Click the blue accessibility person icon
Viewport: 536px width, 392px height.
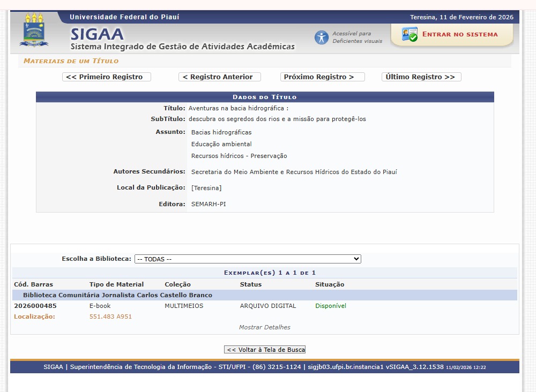coord(322,37)
